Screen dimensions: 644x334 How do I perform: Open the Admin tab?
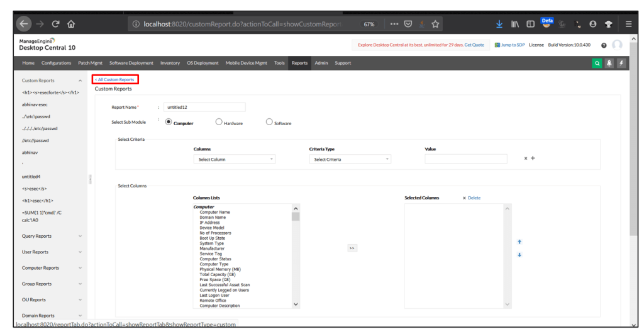click(x=321, y=63)
